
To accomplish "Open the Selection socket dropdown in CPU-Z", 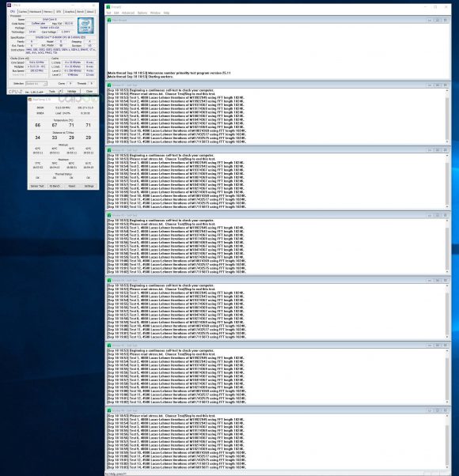I will pos(36,84).
